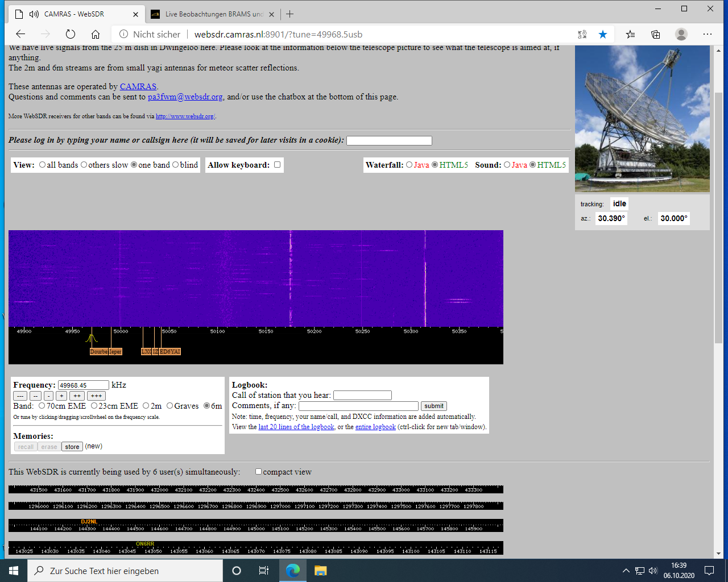Show the 'Nicht sicher' site info

(150, 34)
